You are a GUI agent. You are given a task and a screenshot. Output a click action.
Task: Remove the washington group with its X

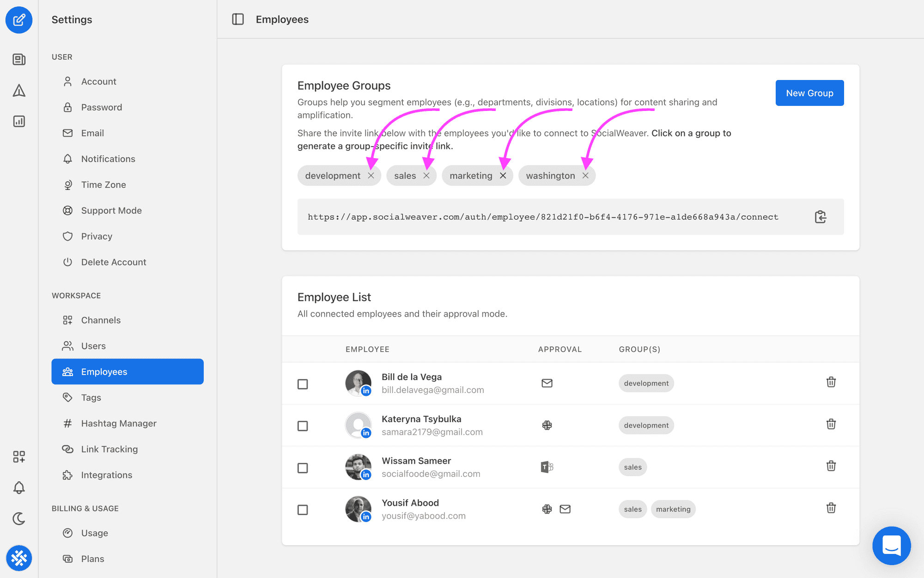click(585, 176)
